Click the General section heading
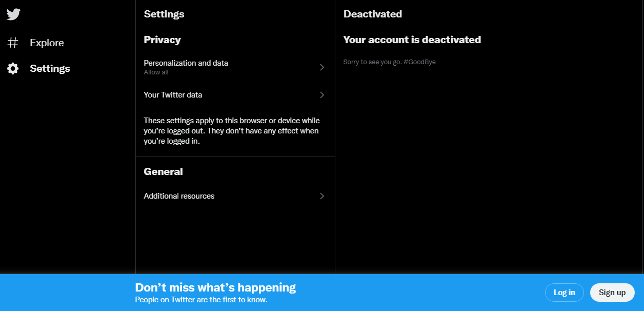644x311 pixels. tap(163, 171)
